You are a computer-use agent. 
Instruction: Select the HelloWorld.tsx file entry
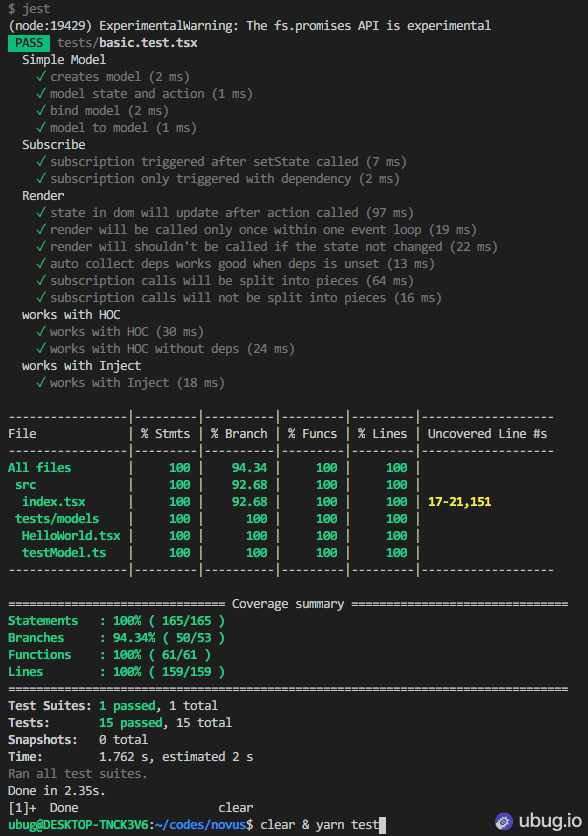pos(71,536)
